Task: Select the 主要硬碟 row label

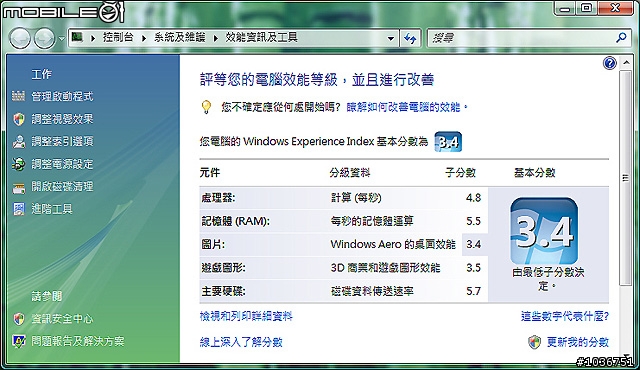Action: click(223, 291)
